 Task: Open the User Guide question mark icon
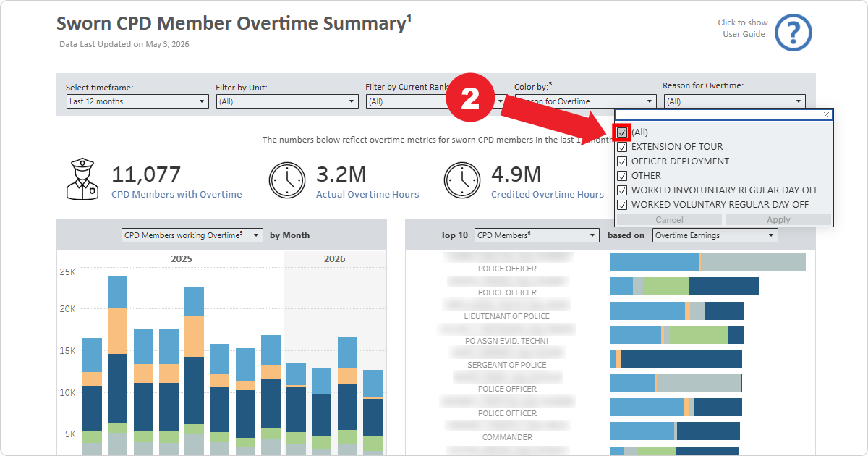(793, 33)
